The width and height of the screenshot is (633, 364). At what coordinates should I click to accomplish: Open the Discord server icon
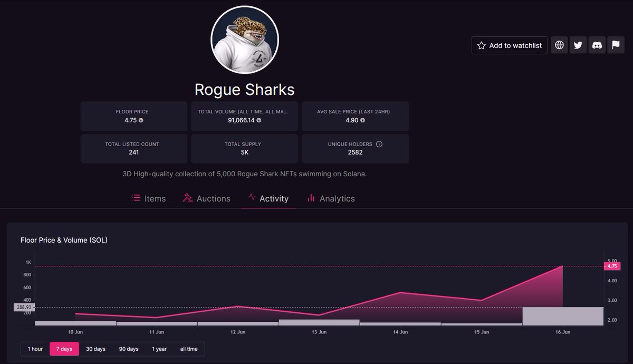(597, 45)
